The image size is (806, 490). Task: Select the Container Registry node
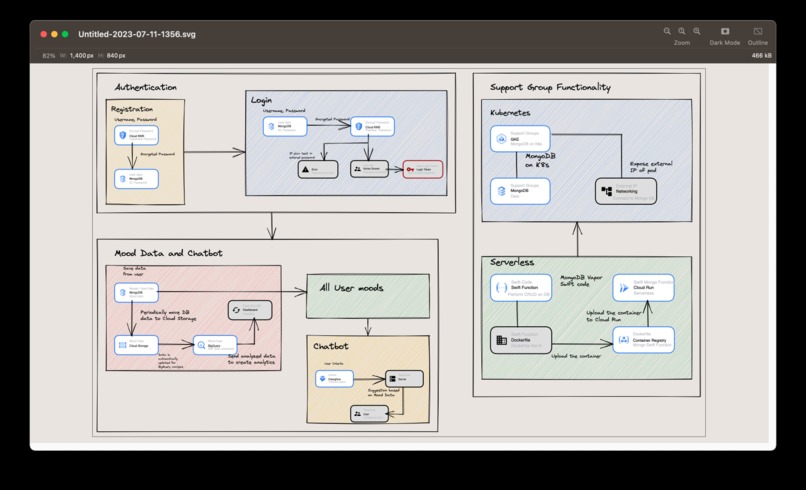tap(644, 340)
